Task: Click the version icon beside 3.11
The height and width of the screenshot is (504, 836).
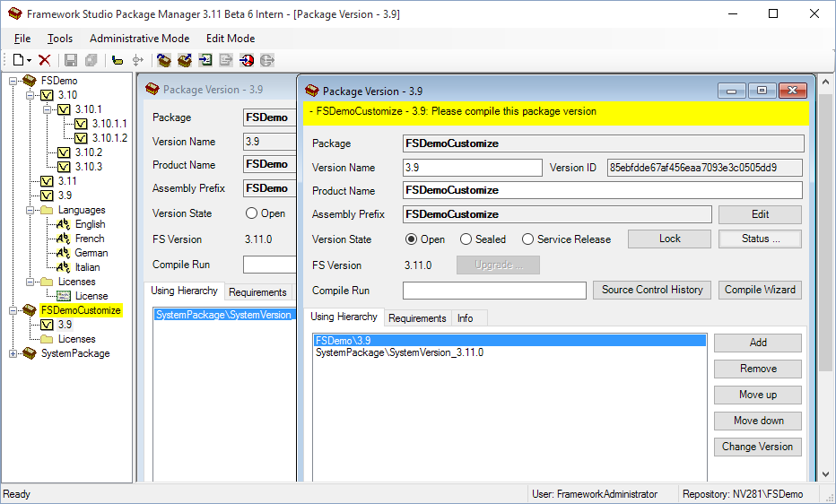Action: point(47,181)
